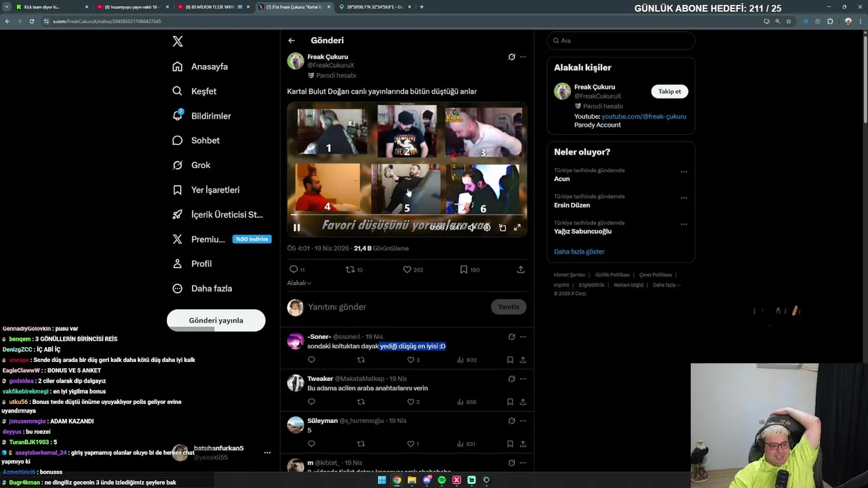
Task: Click Grok icon on main post
Action: click(511, 57)
